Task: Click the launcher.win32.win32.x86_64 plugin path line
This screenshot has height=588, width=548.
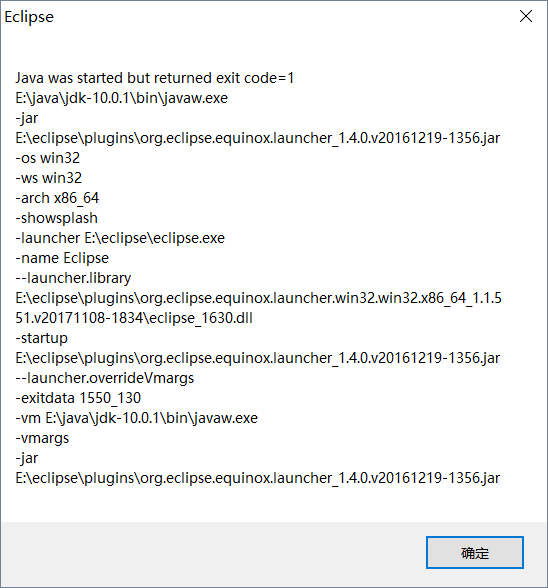Action: 258,298
